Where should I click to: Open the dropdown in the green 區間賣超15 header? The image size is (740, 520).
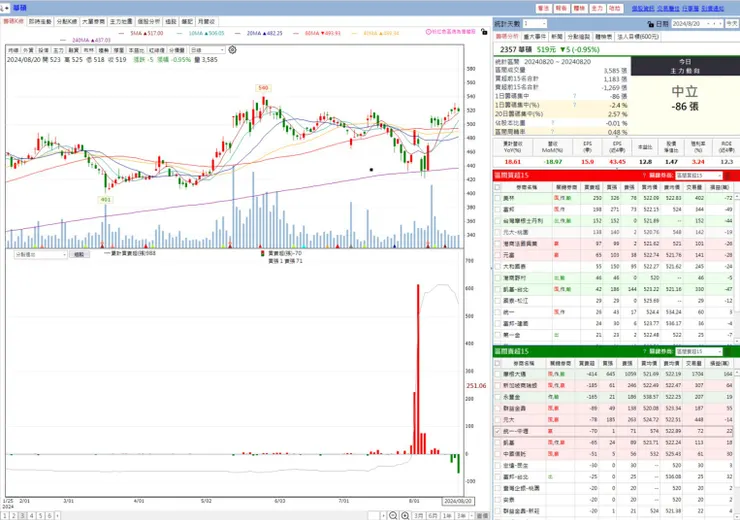click(698, 352)
